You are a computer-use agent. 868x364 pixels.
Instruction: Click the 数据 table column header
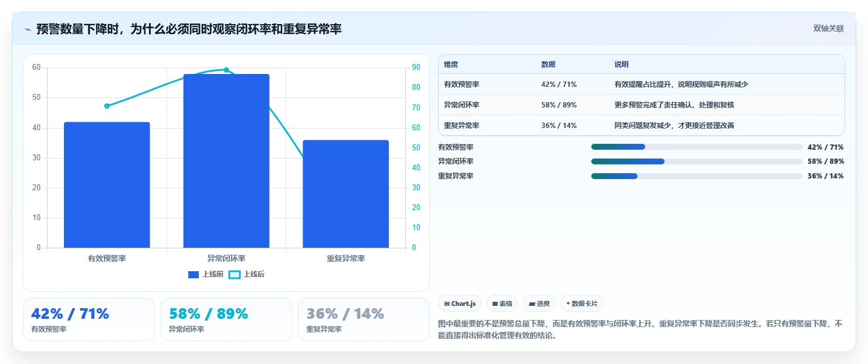tap(548, 64)
